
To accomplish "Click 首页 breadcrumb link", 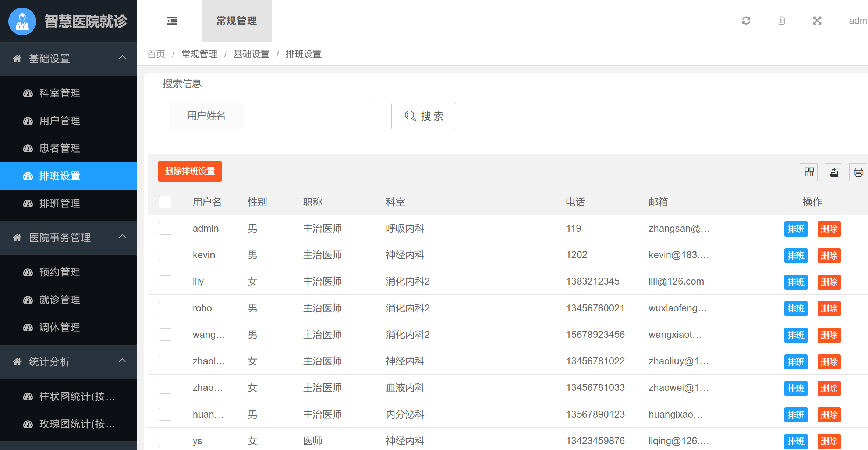I will coord(156,54).
